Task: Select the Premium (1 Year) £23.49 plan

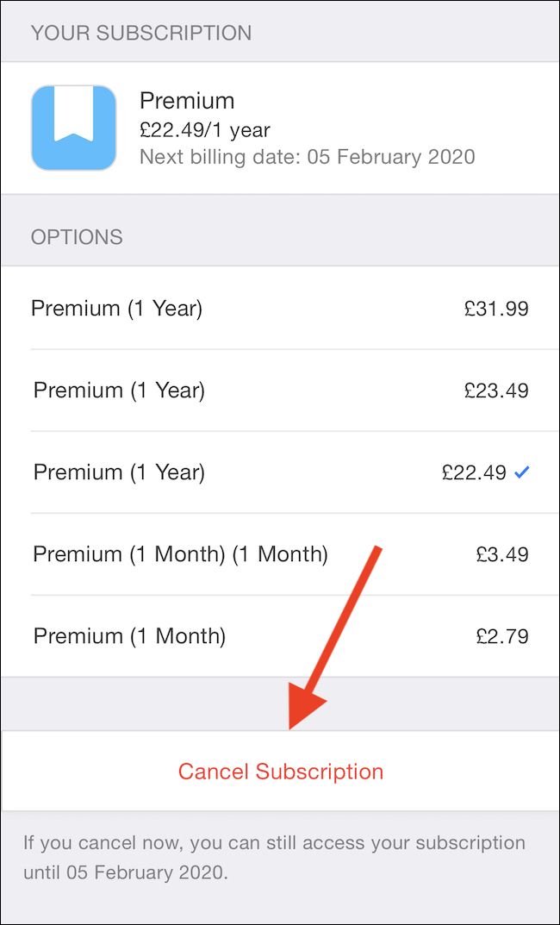Action: (x=280, y=390)
